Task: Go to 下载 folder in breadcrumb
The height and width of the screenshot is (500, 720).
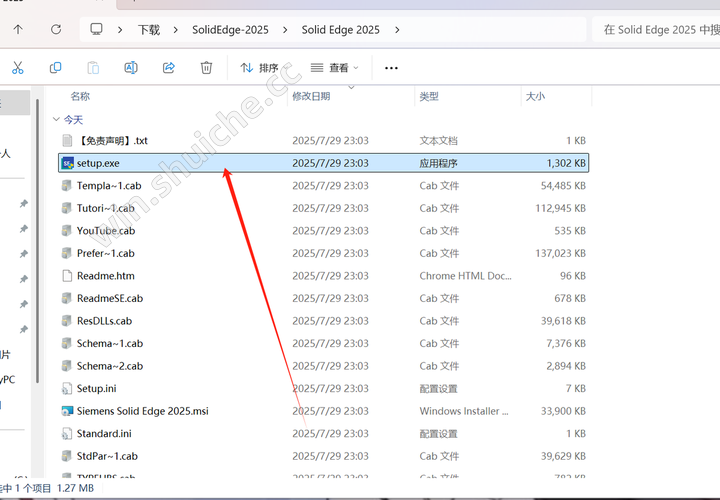Action: (x=149, y=30)
